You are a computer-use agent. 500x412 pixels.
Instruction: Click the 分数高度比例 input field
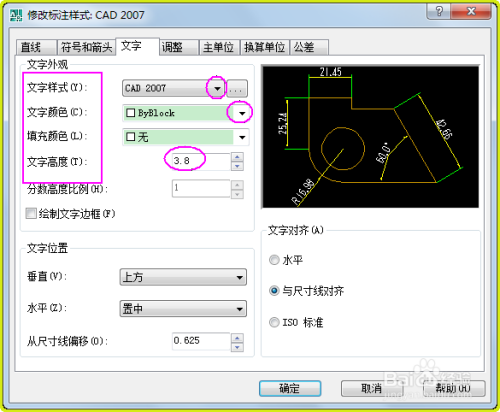201,188
